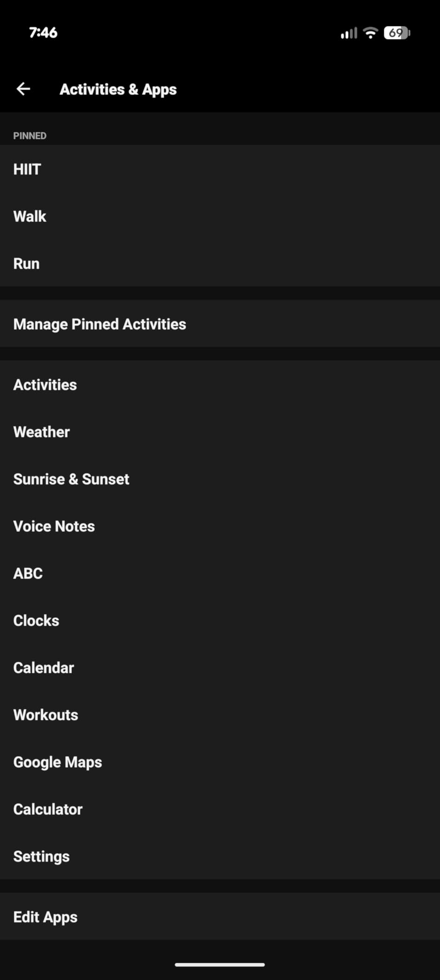Open the Activities entry

pyautogui.click(x=220, y=385)
